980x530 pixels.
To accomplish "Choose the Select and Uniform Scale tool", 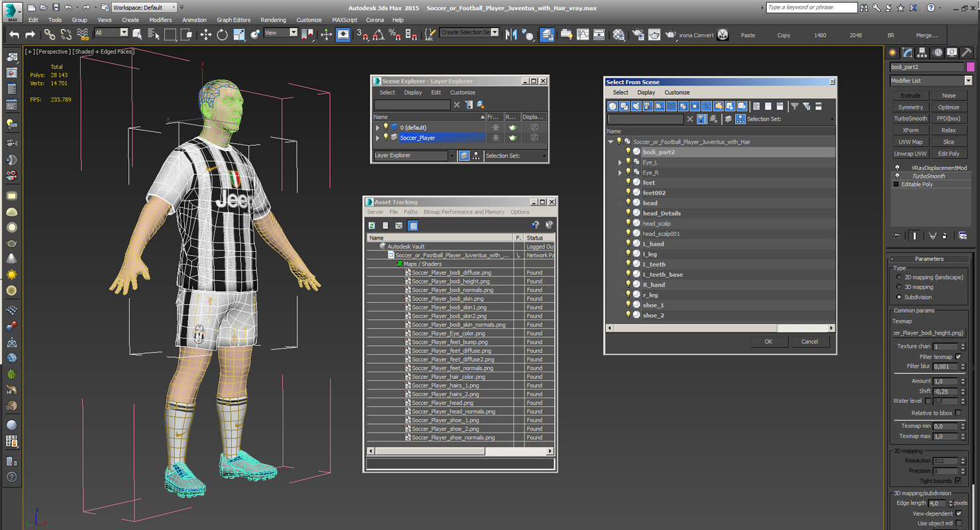I will click(239, 34).
